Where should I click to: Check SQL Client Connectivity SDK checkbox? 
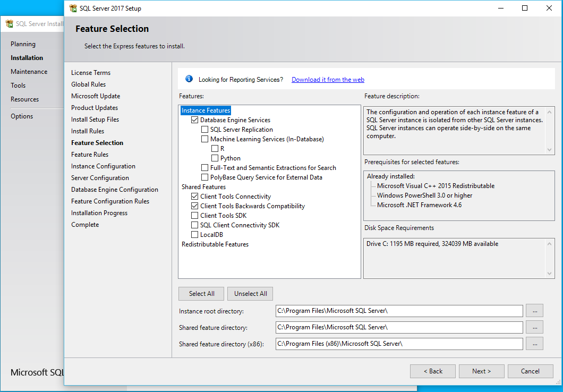[x=194, y=225]
